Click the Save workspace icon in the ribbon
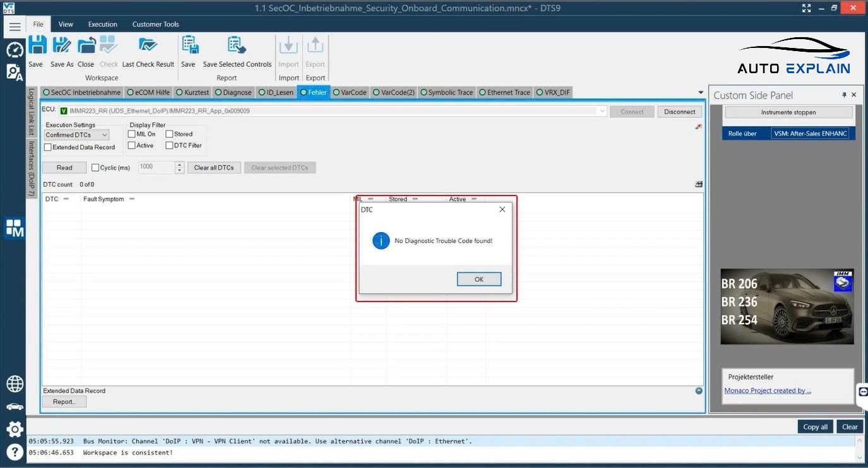 pos(36,47)
